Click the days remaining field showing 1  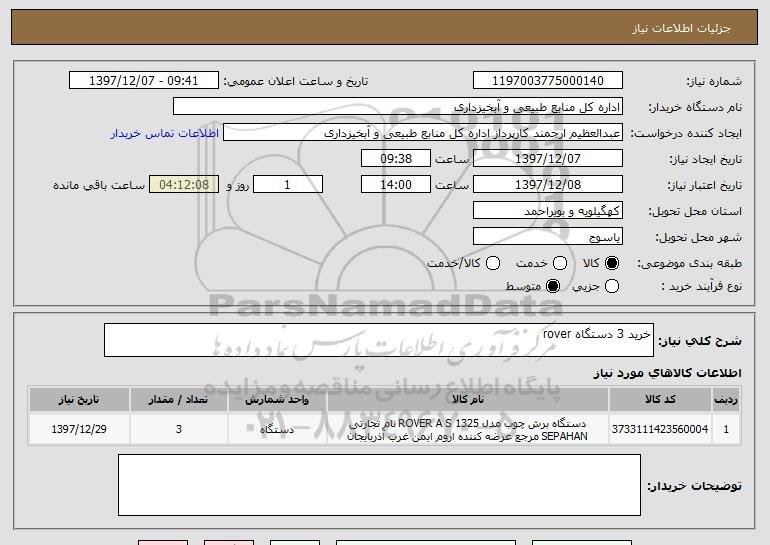coord(288,185)
